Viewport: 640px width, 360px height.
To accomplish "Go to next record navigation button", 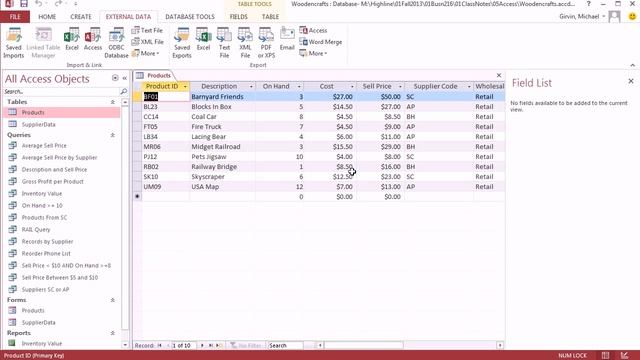I will 202,345.
